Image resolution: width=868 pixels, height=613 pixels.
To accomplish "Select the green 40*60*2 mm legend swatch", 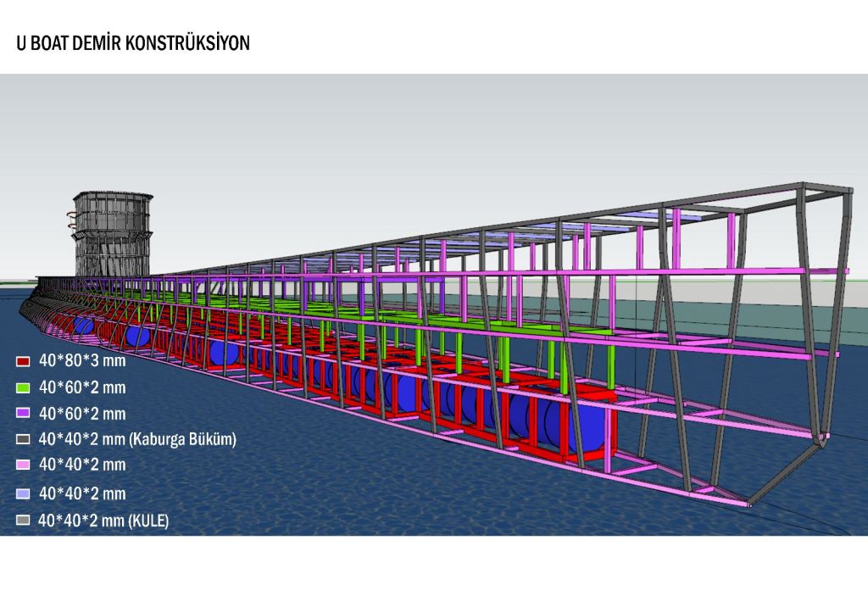I will pos(23,387).
